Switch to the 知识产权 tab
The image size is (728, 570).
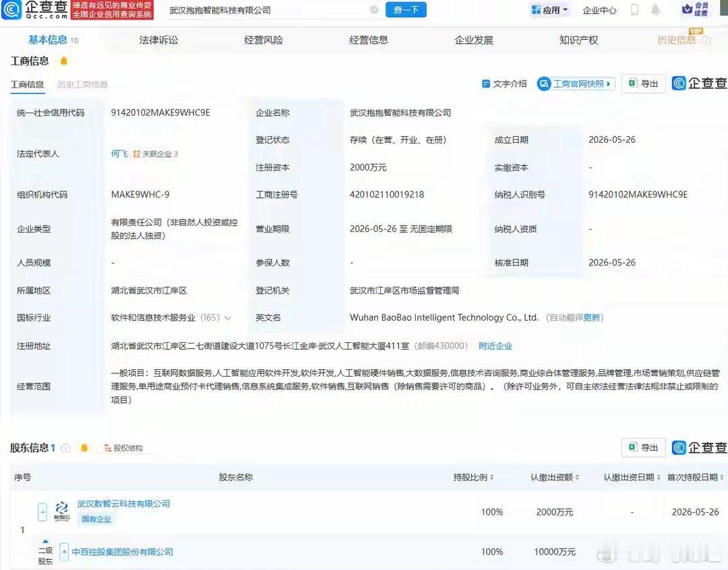578,40
